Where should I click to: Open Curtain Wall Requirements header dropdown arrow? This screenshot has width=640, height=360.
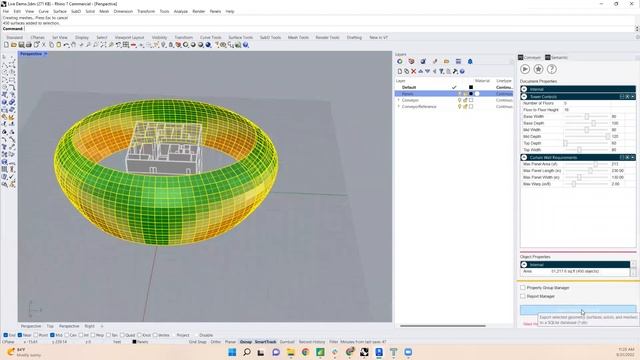[x=633, y=157]
